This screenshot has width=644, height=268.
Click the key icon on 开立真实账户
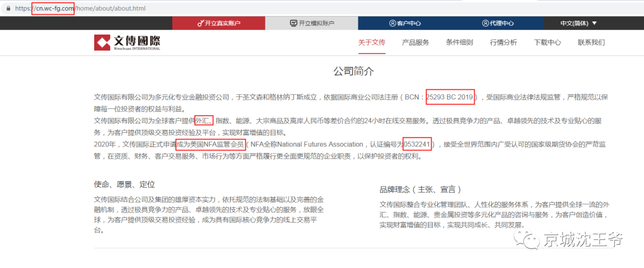click(200, 23)
